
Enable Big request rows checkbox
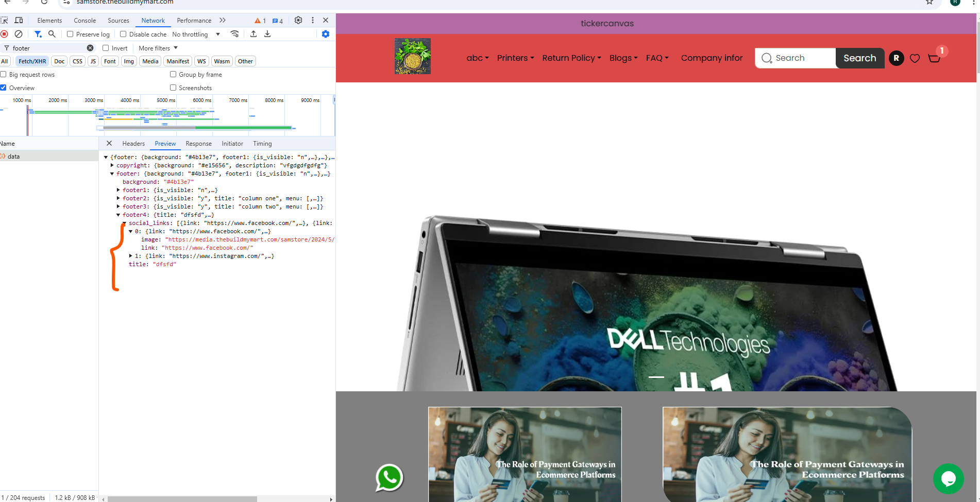click(x=3, y=74)
